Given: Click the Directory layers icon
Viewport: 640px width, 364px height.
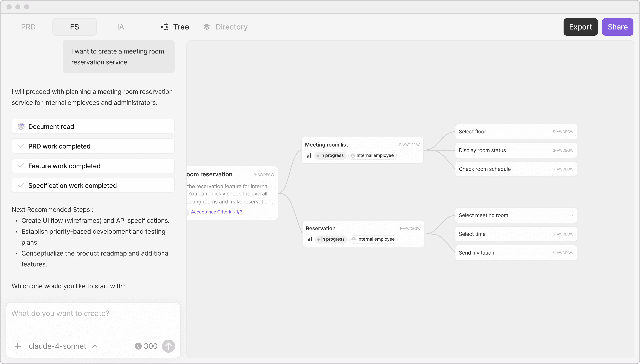Looking at the screenshot, I should pyautogui.click(x=206, y=27).
